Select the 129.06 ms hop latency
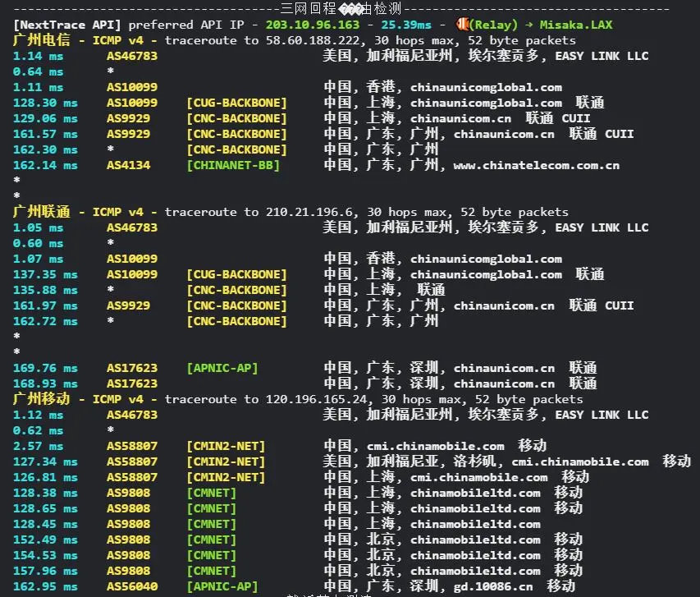The height and width of the screenshot is (597, 700). [x=45, y=118]
